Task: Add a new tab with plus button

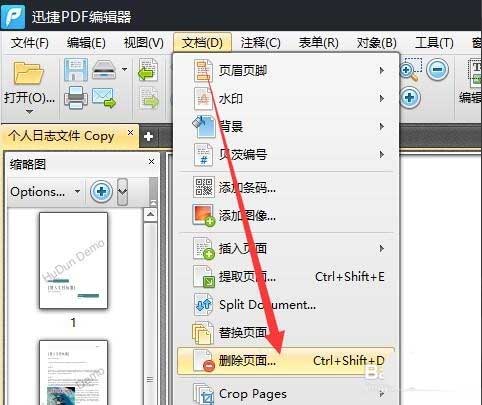Action: (x=148, y=136)
